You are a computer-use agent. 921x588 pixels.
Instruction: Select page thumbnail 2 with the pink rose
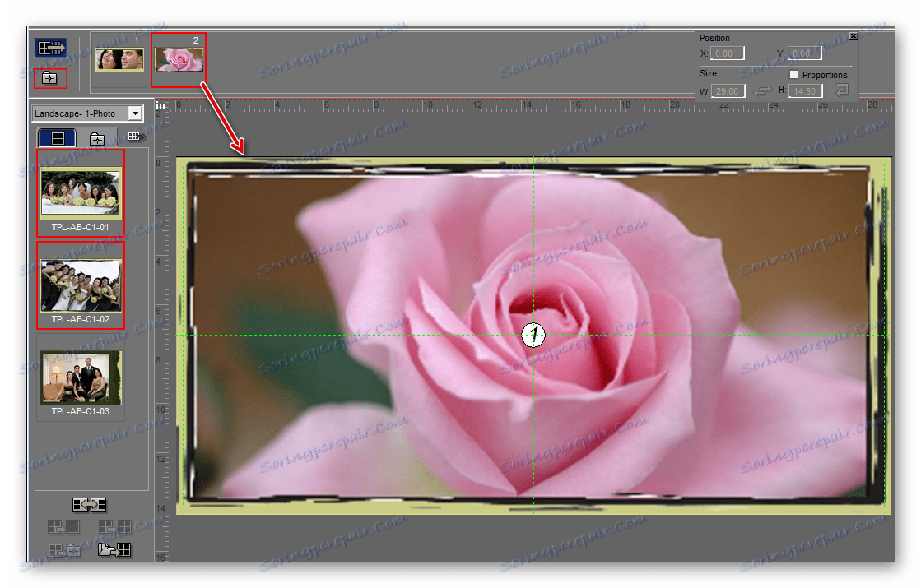[x=179, y=59]
